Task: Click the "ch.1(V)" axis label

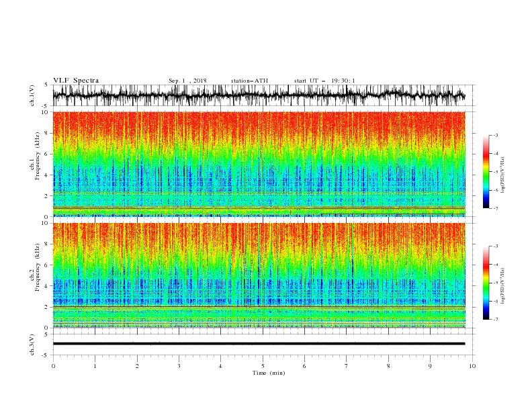Action: (x=32, y=95)
